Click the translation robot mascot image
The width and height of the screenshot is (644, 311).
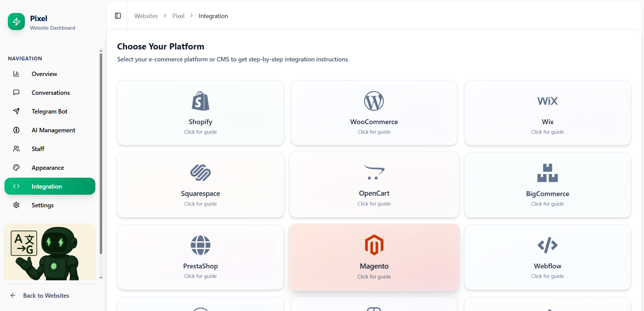(x=50, y=252)
